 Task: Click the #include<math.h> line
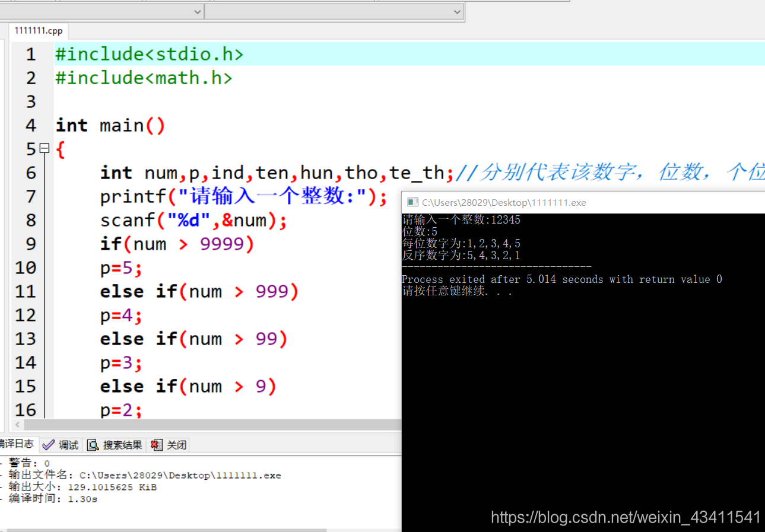tap(144, 78)
